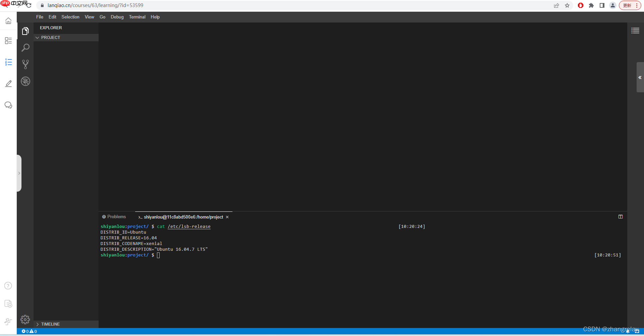The height and width of the screenshot is (336, 644).
Task: Collapse the right side panel double-arrow handle
Action: (x=640, y=77)
